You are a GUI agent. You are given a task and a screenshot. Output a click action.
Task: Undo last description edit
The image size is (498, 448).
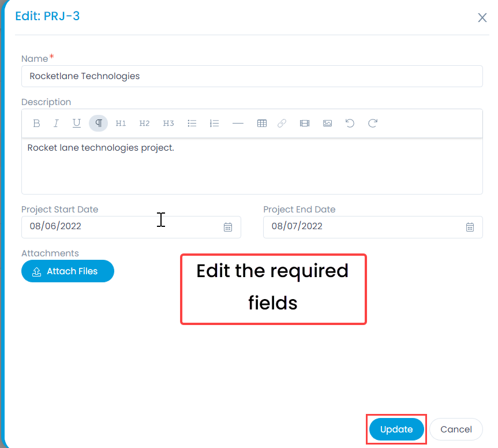(x=350, y=124)
